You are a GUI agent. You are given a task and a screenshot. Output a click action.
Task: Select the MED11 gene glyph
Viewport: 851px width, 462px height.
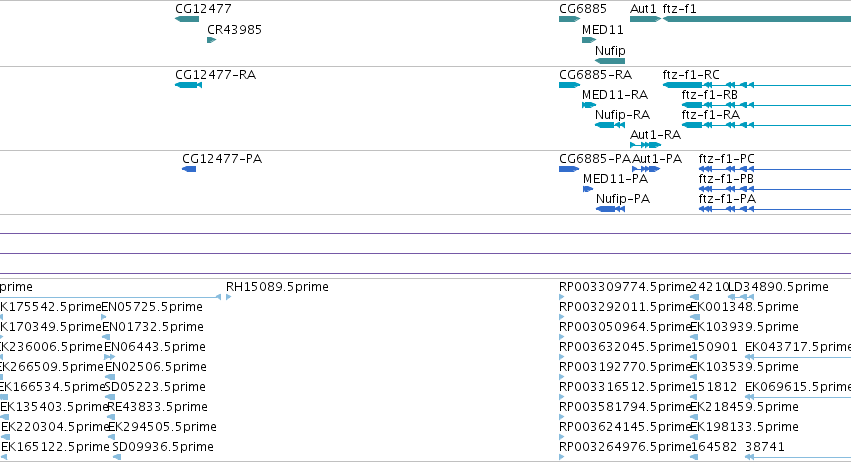pyautogui.click(x=589, y=40)
